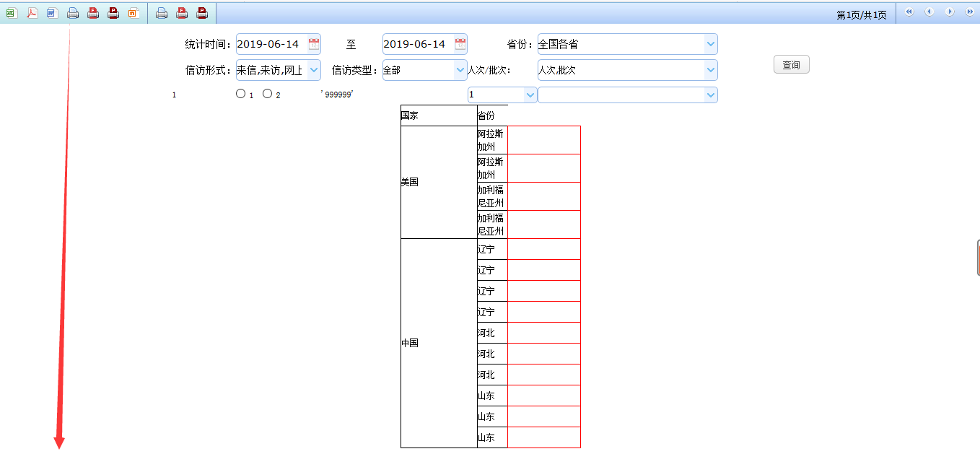This screenshot has width=980, height=454.
Task: Click the 查询 button
Action: pos(792,65)
